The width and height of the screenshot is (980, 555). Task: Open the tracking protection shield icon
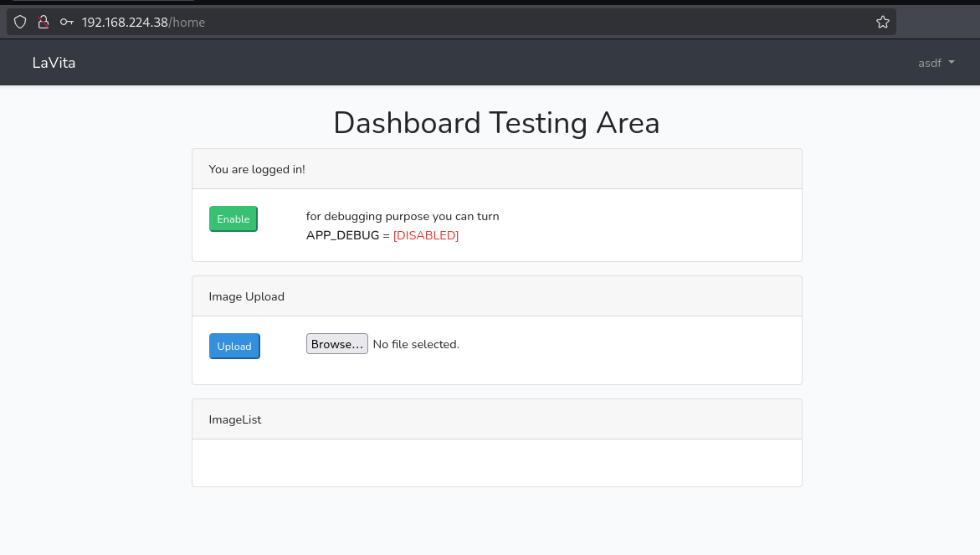[x=20, y=23]
